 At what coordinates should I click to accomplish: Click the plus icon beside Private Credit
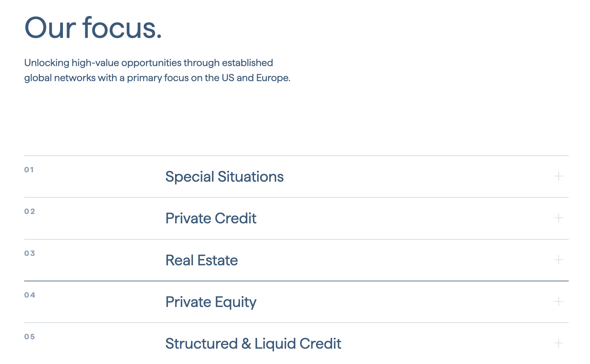[558, 218]
